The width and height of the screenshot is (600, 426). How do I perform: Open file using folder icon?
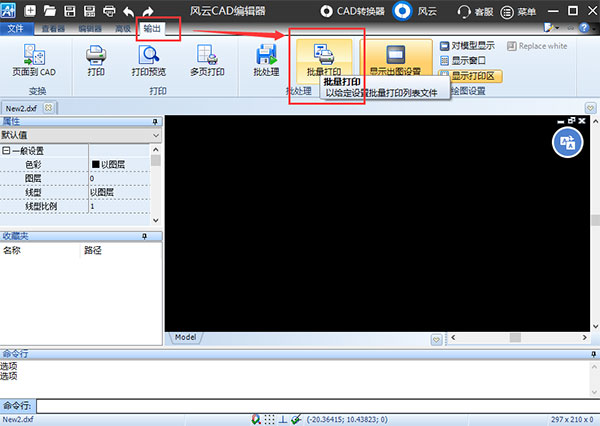pyautogui.click(x=50, y=11)
